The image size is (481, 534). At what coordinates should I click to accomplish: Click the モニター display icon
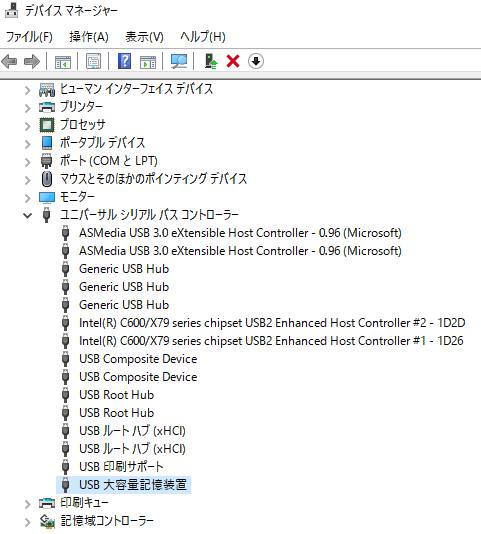47,197
